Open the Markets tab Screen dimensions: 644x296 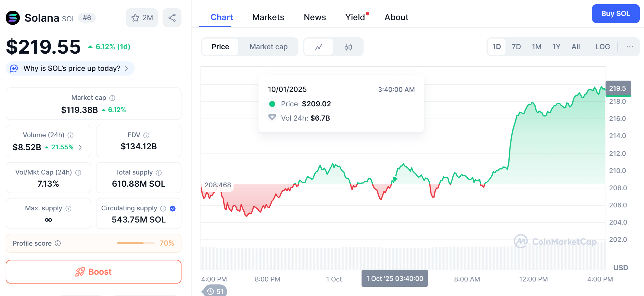click(268, 17)
